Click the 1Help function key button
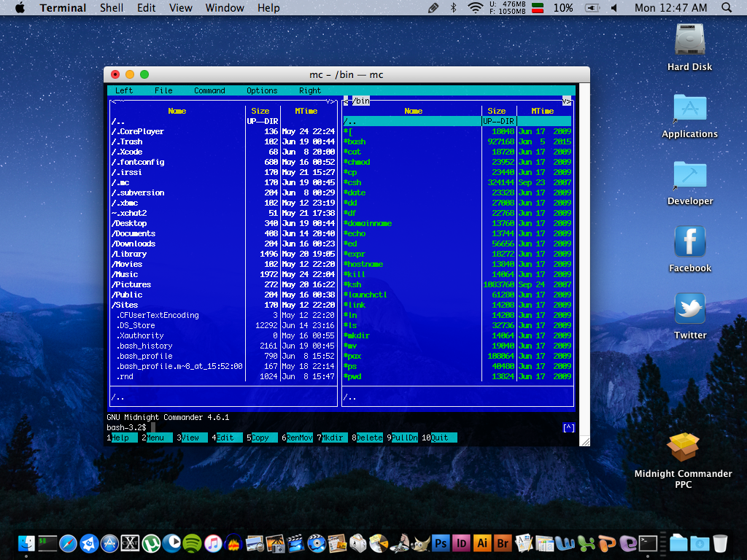 coord(122,437)
